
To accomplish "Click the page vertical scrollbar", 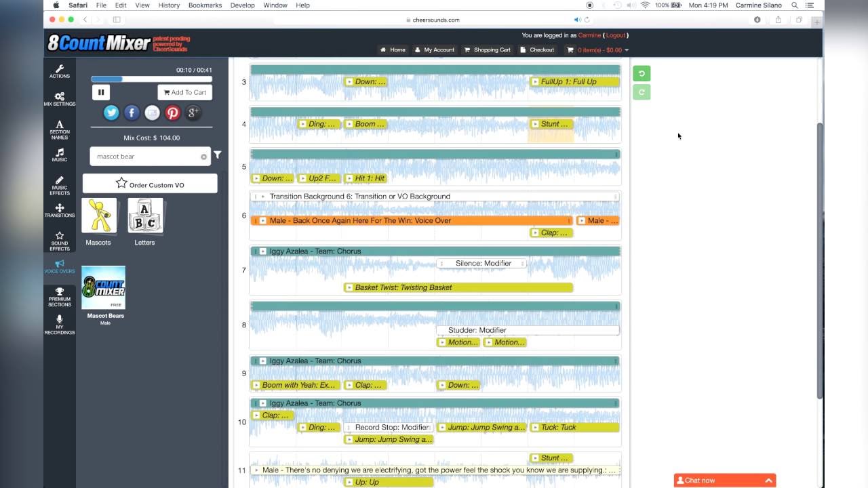I will [x=819, y=261].
